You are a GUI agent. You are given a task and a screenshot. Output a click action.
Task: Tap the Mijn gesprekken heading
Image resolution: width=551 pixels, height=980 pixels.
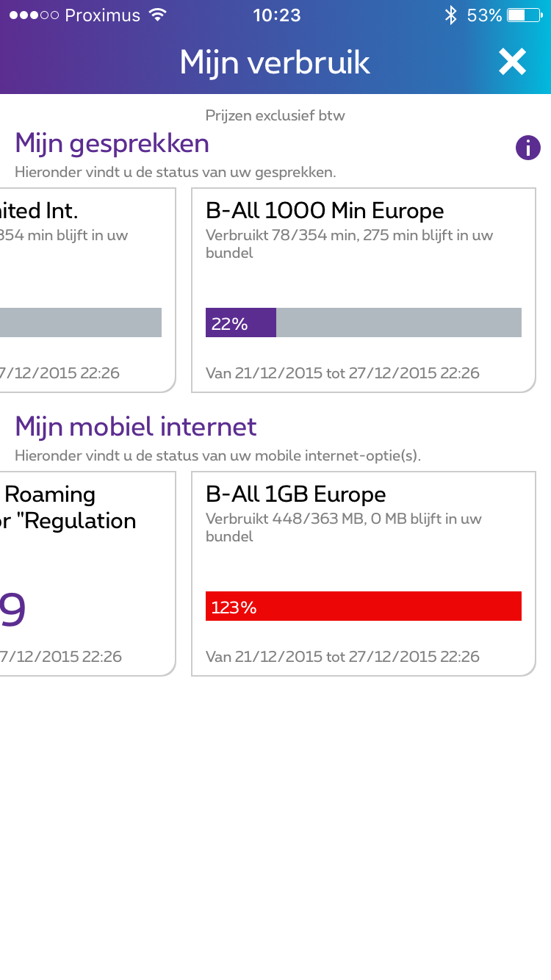click(x=112, y=143)
